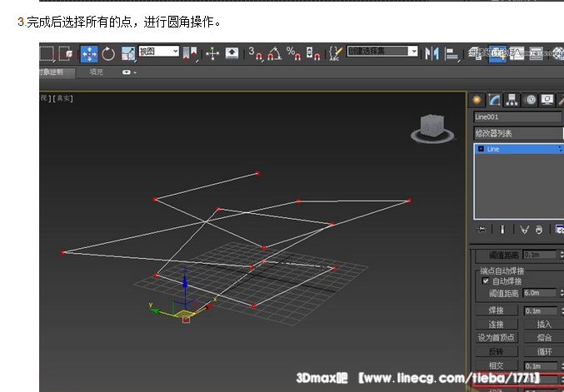
Task: Toggle the Spinner Snap icon
Action: (x=312, y=54)
